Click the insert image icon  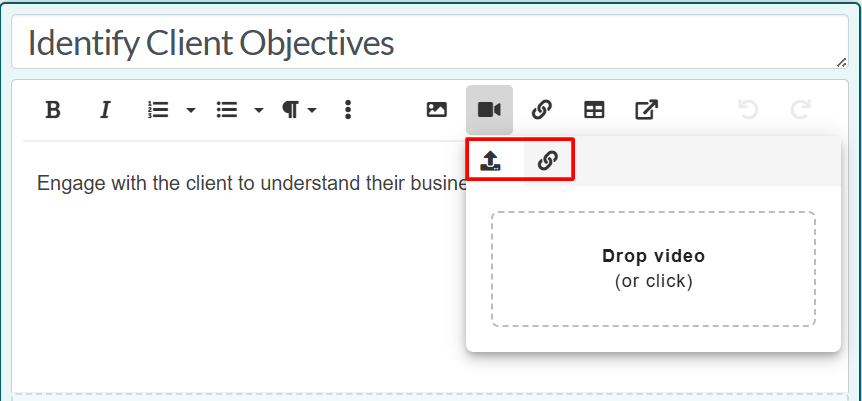[x=437, y=110]
